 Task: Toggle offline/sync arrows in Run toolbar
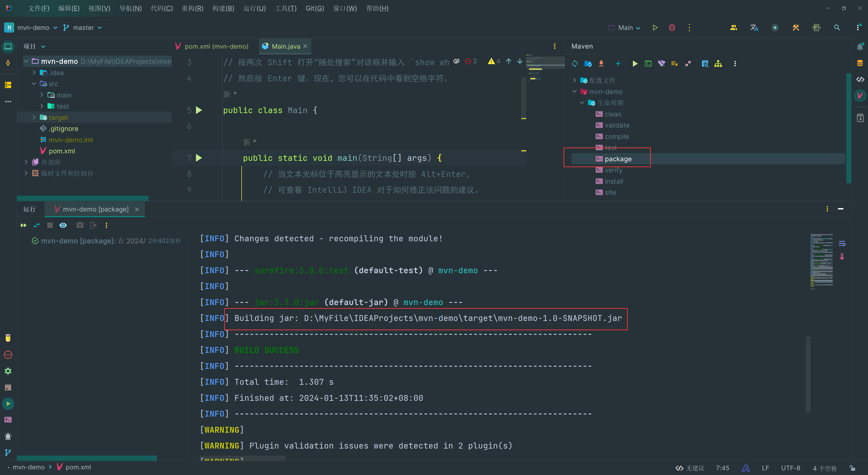pos(37,225)
